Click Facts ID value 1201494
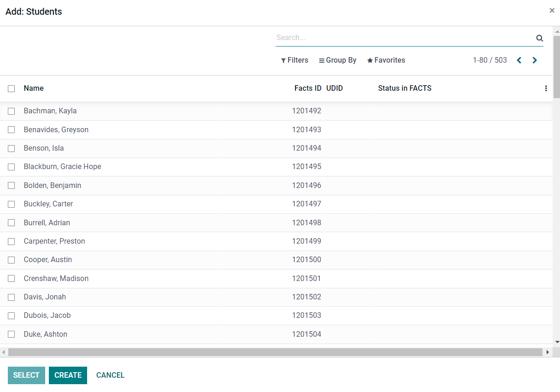Screen dimensions: 560x392 (307, 148)
